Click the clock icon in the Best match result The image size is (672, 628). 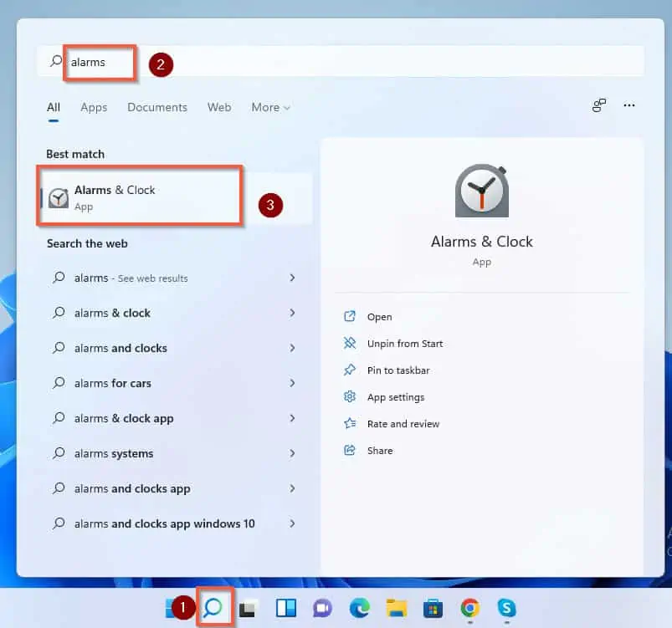59,198
